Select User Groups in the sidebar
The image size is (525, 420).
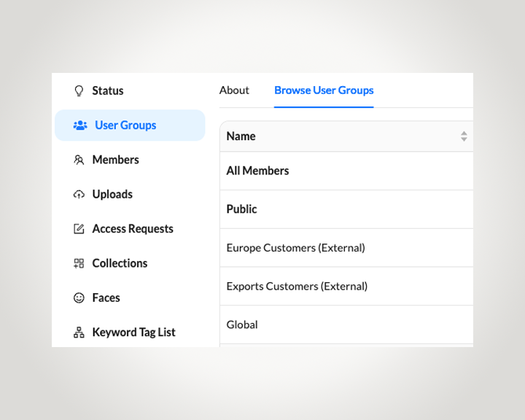[130, 125]
